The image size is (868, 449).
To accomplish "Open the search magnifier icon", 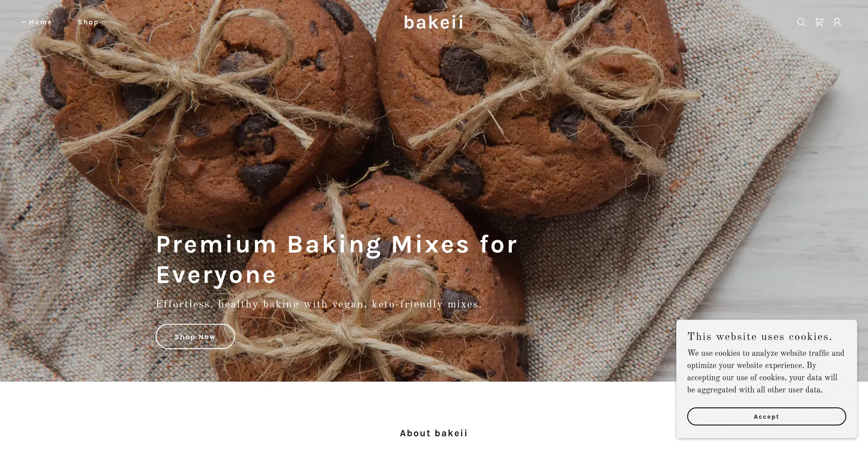I will [801, 22].
